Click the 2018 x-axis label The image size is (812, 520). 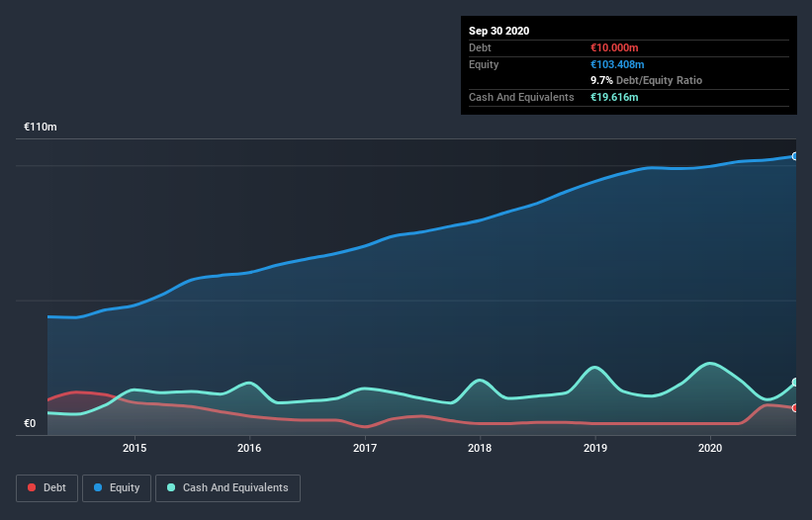click(x=480, y=448)
